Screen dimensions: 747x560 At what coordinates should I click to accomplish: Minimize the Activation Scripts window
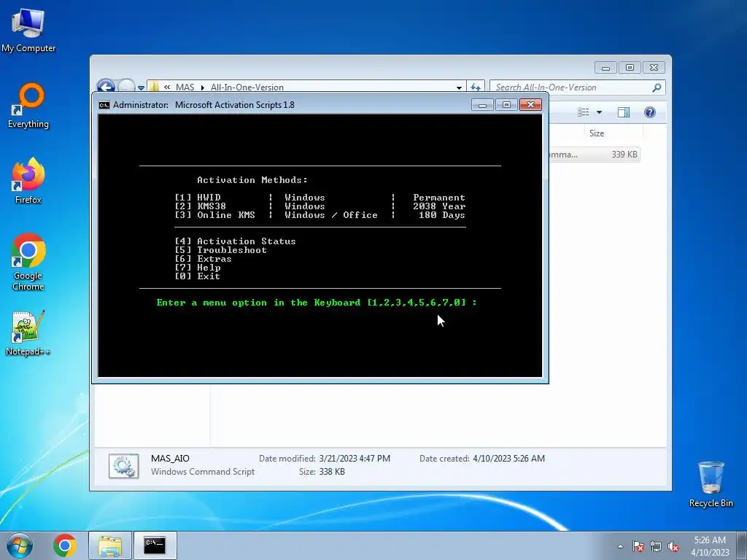click(482, 105)
